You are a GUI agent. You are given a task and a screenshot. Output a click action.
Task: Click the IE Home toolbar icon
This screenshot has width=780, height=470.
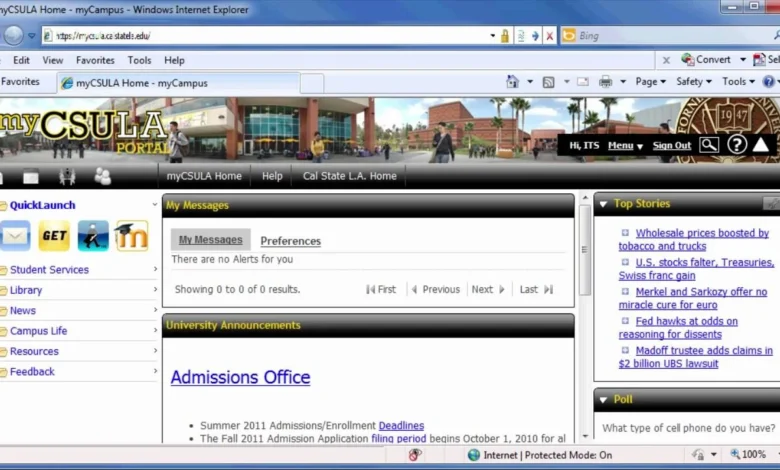(512, 82)
